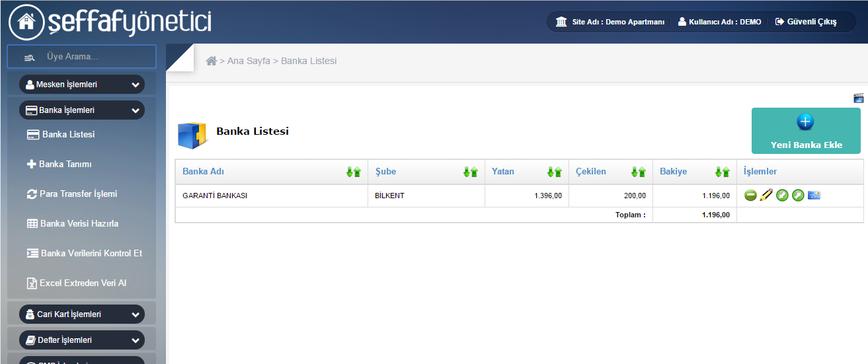Click the Banka İşlemleri chevron arrow
The width and height of the screenshot is (868, 364).
click(x=136, y=111)
